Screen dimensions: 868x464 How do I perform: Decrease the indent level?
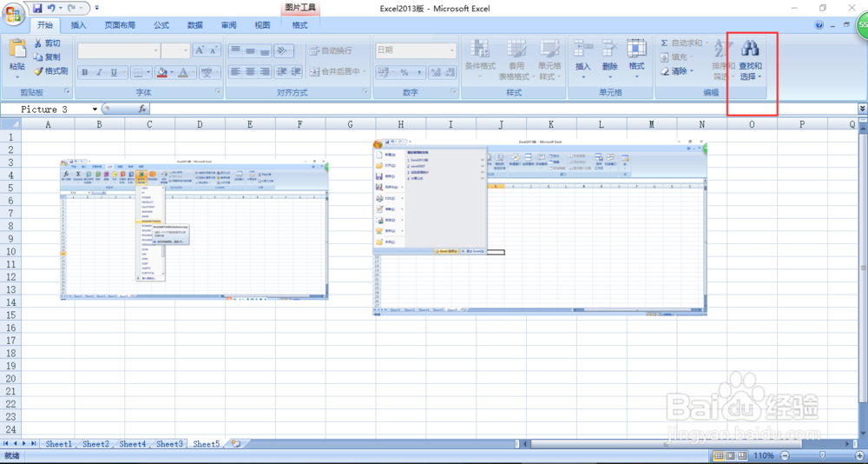(282, 71)
